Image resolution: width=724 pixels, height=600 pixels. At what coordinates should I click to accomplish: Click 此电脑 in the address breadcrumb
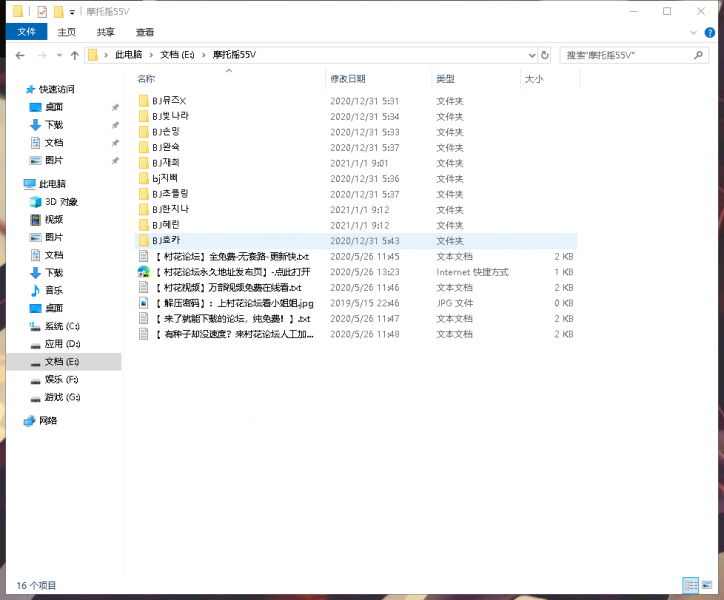coord(128,55)
